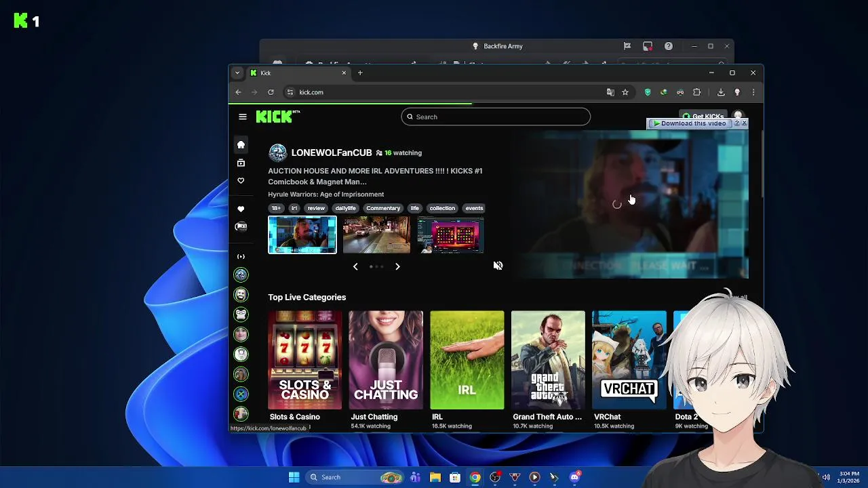Click the collection tag
Image resolution: width=868 pixels, height=488 pixels.
coord(442,208)
